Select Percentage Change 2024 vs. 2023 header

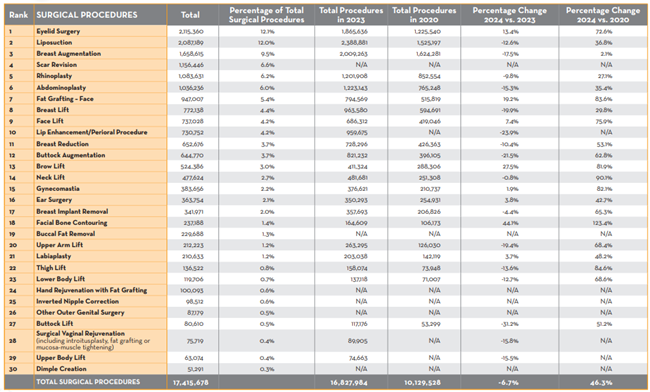pos(509,15)
